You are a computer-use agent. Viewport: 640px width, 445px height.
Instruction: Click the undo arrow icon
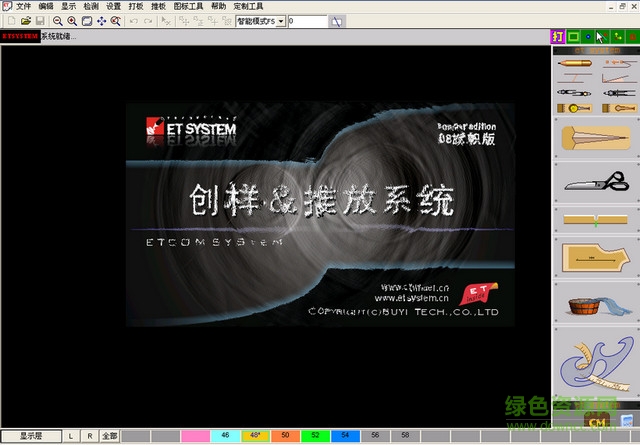[133, 21]
